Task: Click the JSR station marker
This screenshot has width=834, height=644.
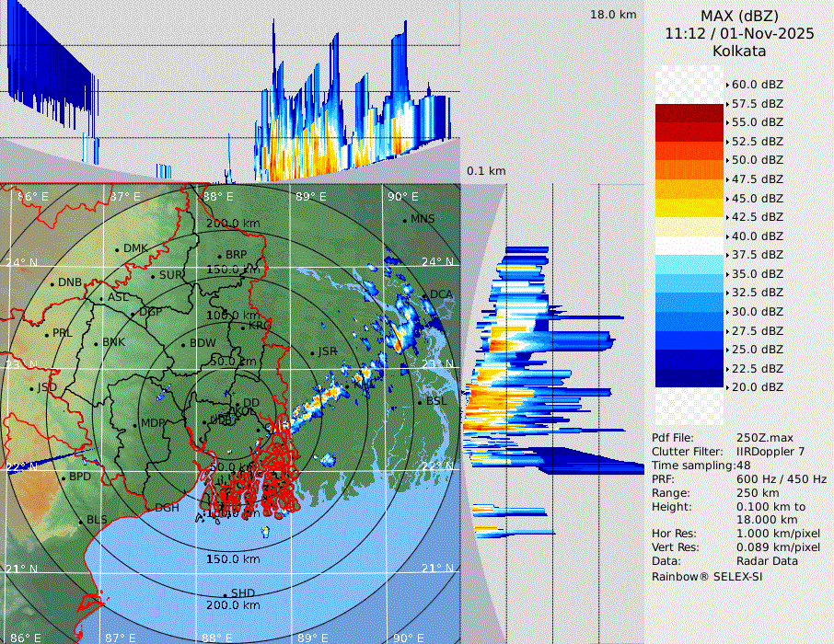Action: coord(312,352)
